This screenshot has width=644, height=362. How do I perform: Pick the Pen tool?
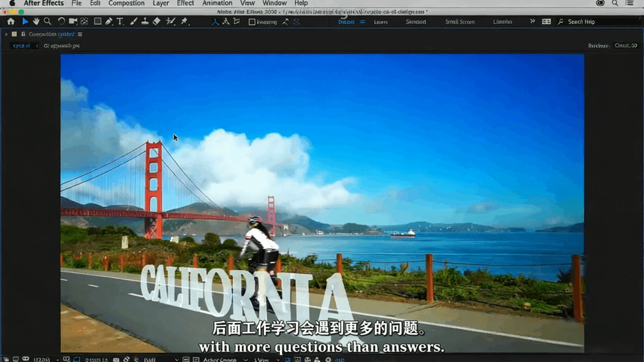[x=108, y=21]
